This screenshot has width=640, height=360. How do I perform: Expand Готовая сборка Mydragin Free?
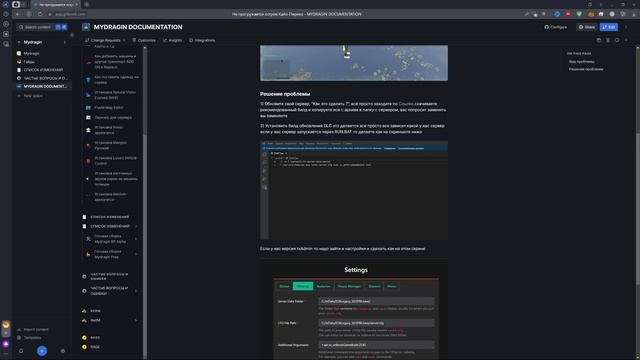coord(136,254)
